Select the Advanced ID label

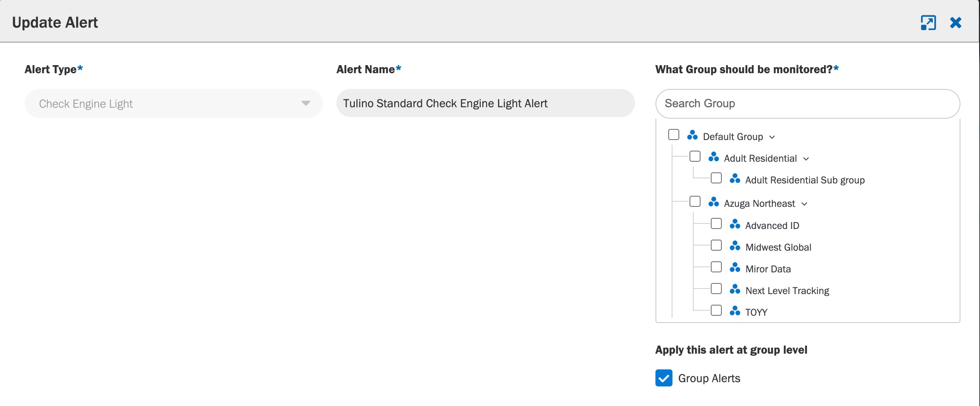(772, 226)
